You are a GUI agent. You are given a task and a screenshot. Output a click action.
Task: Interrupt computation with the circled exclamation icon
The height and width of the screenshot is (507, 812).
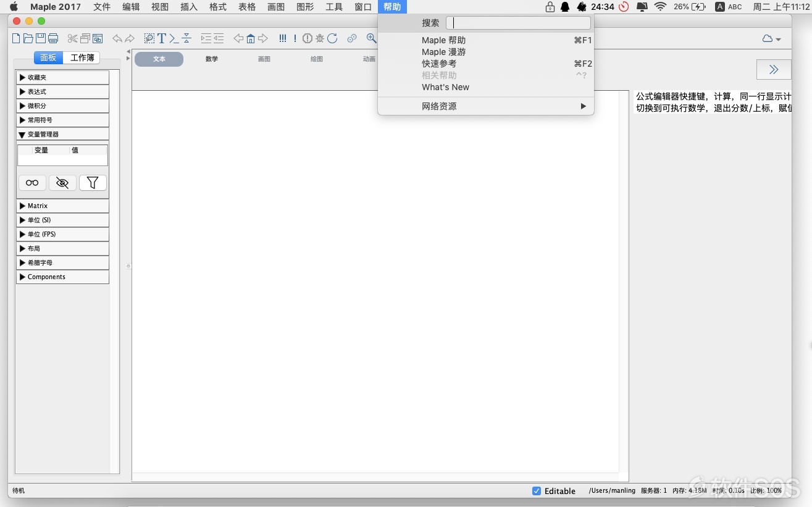[x=308, y=38]
